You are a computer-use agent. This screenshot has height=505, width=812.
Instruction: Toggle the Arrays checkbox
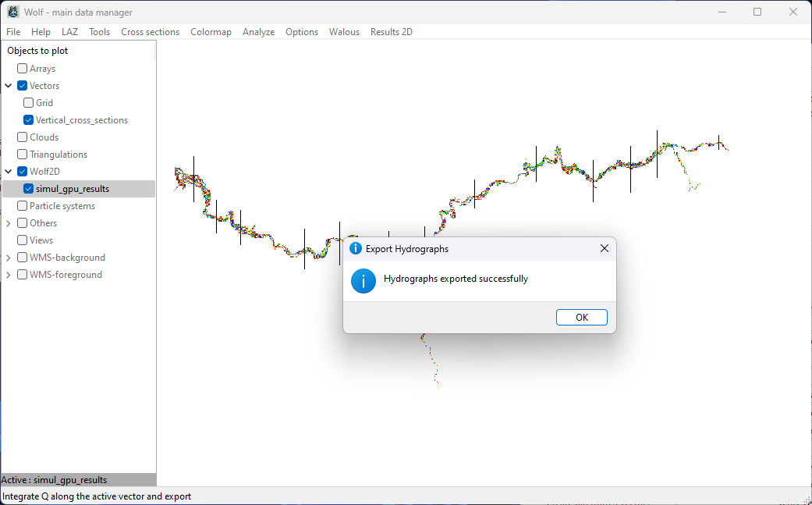pos(23,69)
